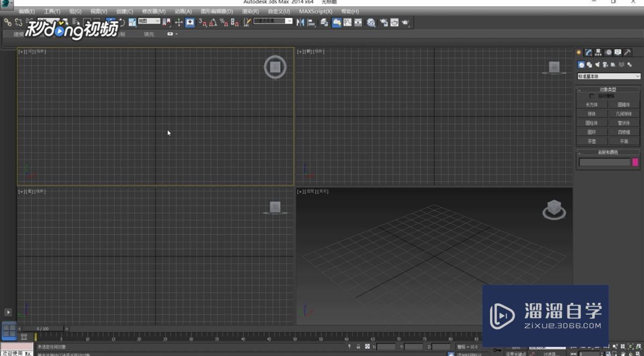The width and height of the screenshot is (644, 356).
Task: Select the Shapes category icon in Create panel
Action: (589, 64)
